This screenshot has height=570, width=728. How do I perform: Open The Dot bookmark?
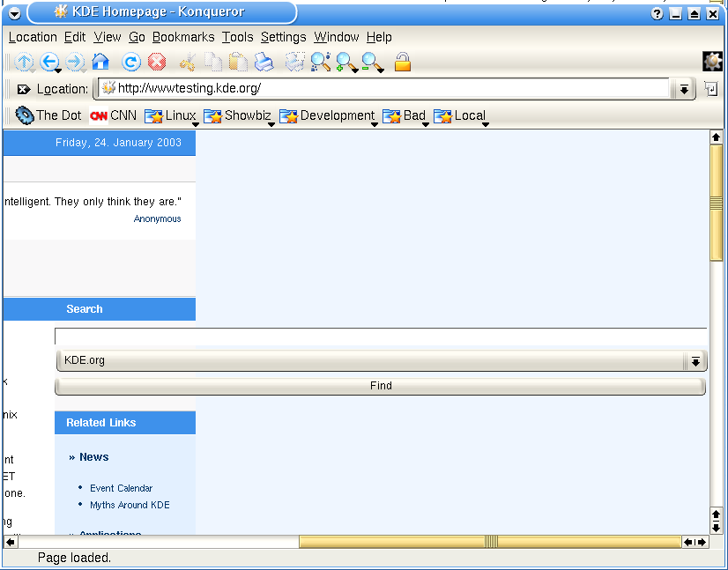point(48,115)
